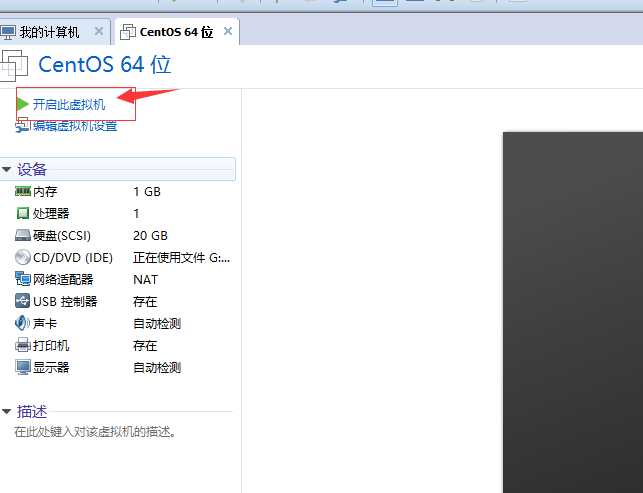Screen dimensions: 643x493
Task: Click the 显示器 monitor icon
Action: point(23,367)
